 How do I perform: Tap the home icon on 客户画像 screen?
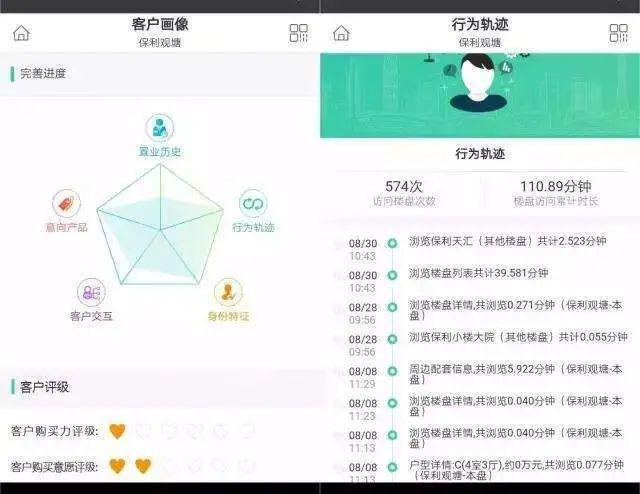[x=21, y=33]
